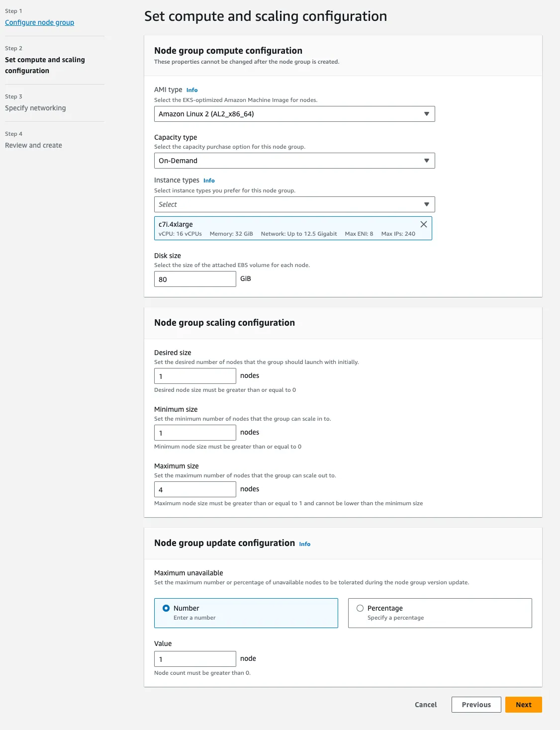Click Info next to AMI type
Screen dimensions: 560x730
[191, 90]
